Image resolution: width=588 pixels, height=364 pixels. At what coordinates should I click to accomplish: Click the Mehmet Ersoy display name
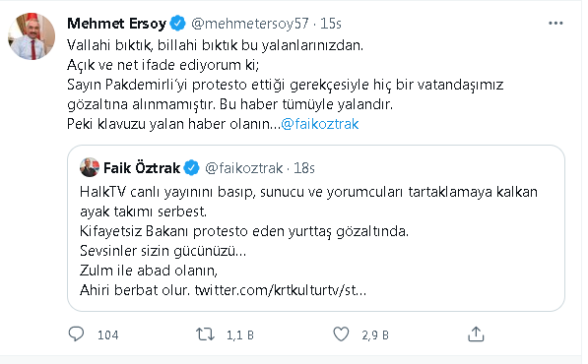pos(116,24)
